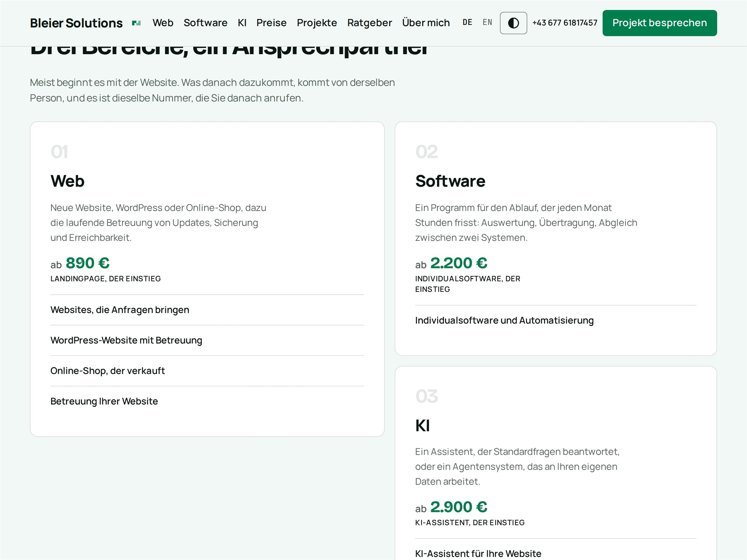Click the Projekt besprechen button

pos(660,23)
